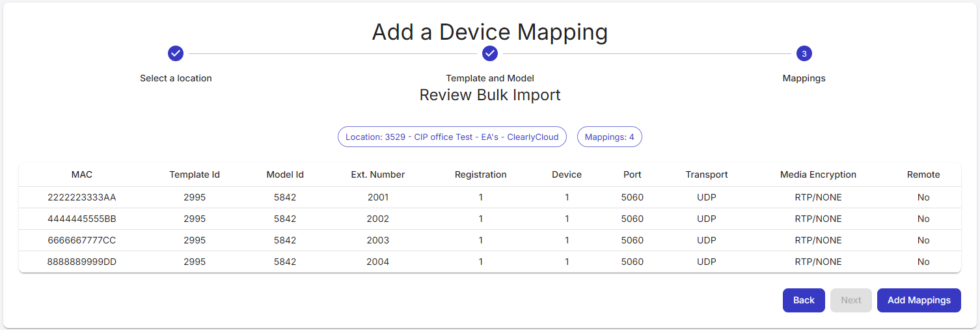Click the Back button
980x330 pixels.
coord(804,300)
